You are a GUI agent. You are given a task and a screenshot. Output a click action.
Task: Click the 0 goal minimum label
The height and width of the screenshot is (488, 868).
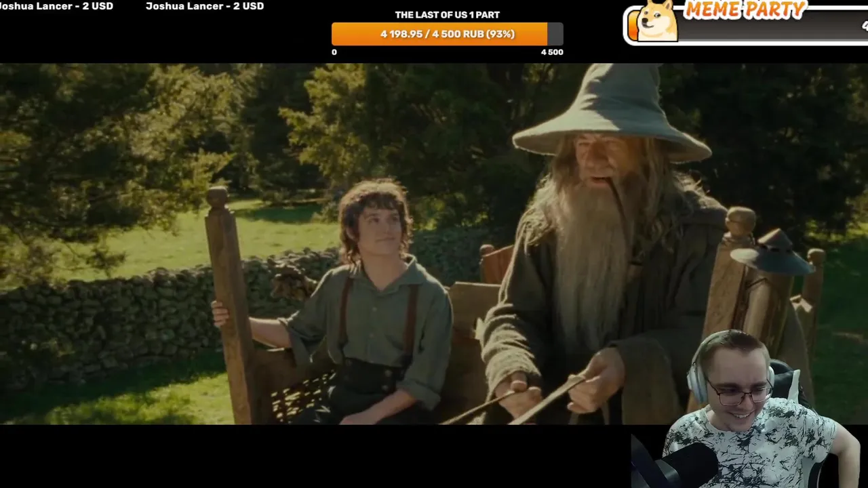coord(334,52)
